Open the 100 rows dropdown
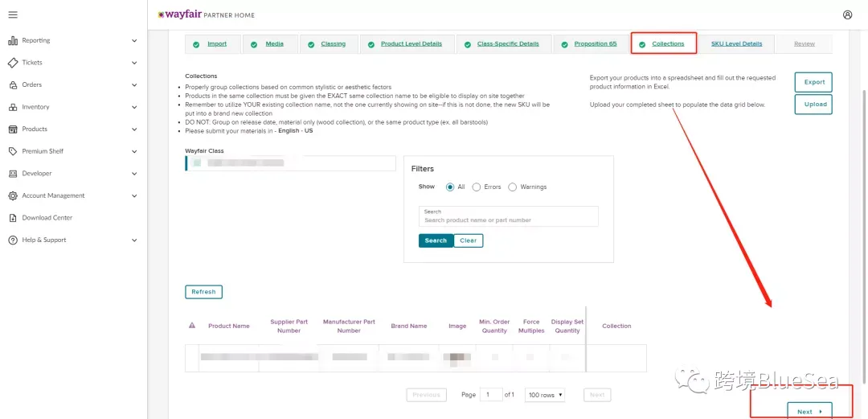868x419 pixels. click(x=545, y=395)
